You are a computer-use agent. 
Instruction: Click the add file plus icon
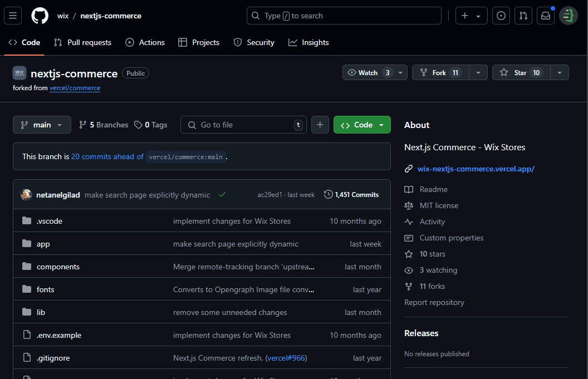[320, 125]
